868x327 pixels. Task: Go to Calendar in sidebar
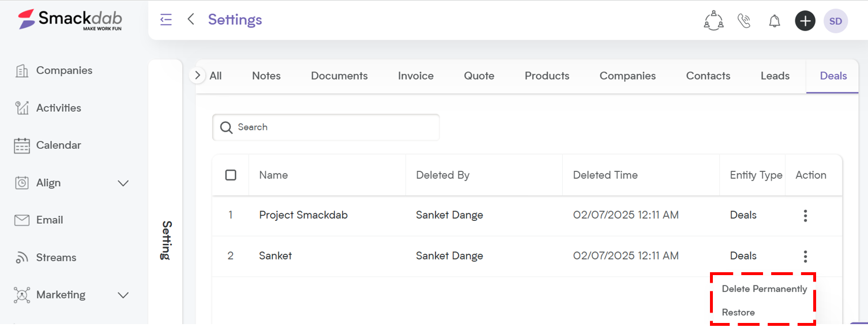coord(48,145)
